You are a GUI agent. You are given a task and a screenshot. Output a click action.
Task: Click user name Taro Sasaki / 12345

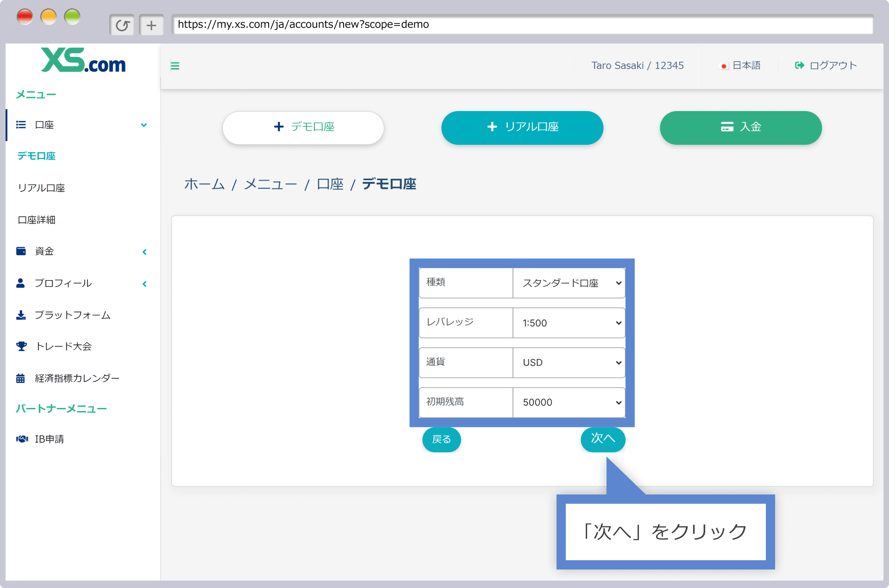tap(638, 65)
